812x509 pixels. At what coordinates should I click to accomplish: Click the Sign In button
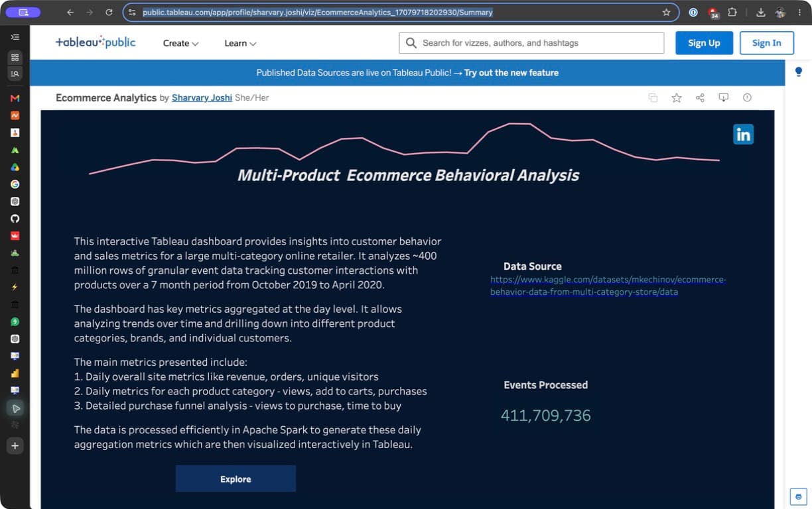click(x=767, y=43)
